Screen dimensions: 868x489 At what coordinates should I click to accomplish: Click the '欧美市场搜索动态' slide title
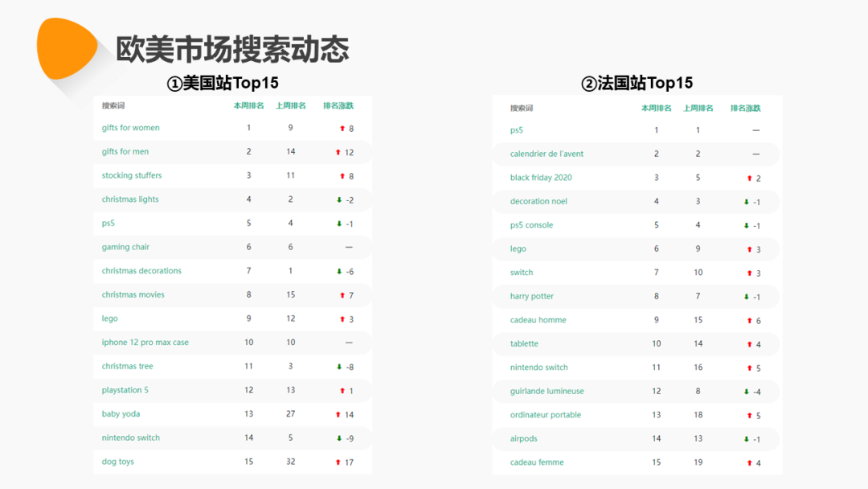[232, 49]
